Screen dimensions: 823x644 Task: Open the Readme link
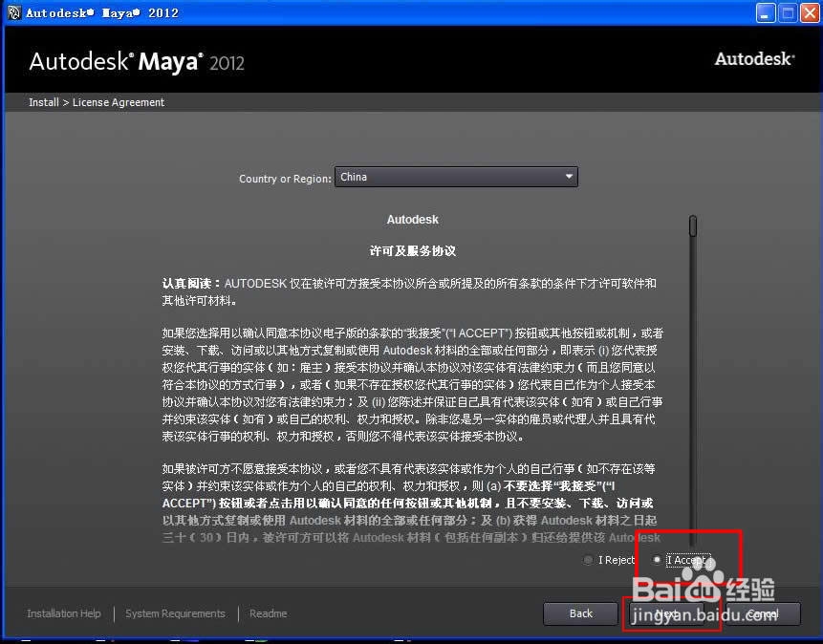click(269, 613)
